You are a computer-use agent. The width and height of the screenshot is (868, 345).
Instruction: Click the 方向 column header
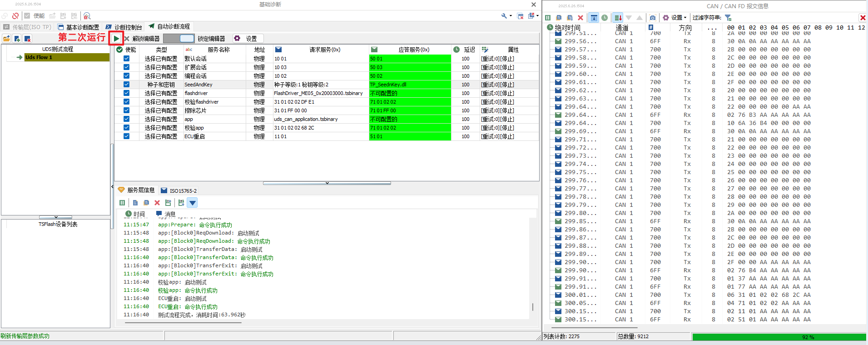pos(685,28)
